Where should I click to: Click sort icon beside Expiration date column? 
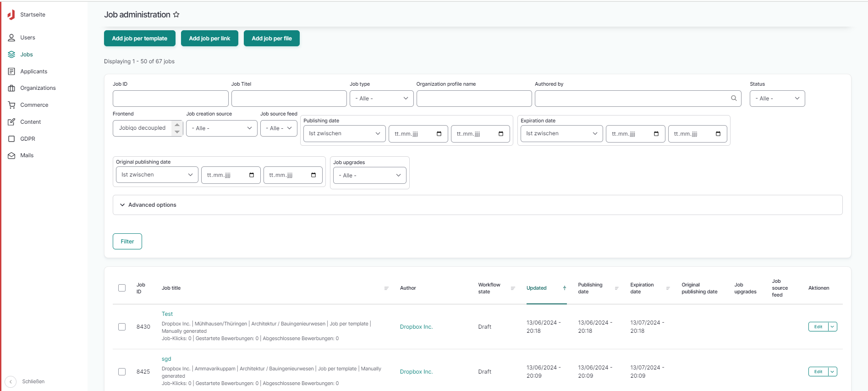coord(668,288)
